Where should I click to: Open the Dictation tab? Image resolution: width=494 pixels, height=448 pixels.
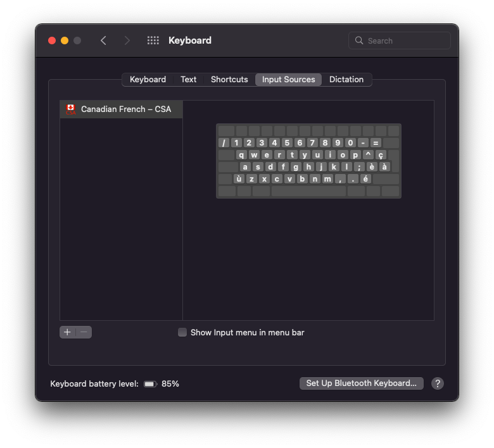click(346, 79)
